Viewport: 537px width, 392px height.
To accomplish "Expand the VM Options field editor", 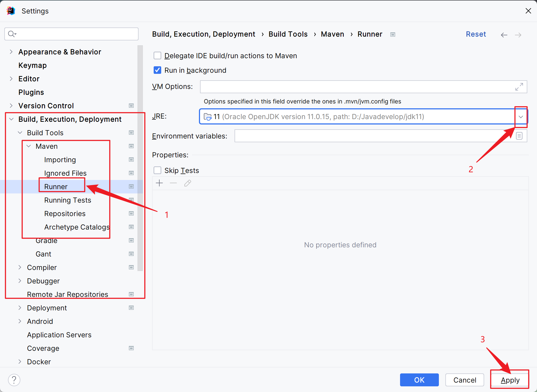I will click(x=519, y=87).
